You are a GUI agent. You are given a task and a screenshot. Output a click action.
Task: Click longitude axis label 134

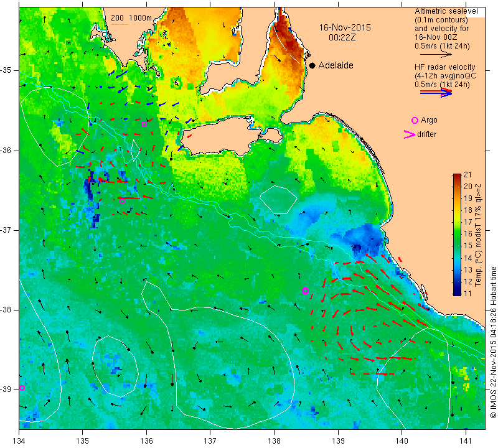[x=19, y=441]
